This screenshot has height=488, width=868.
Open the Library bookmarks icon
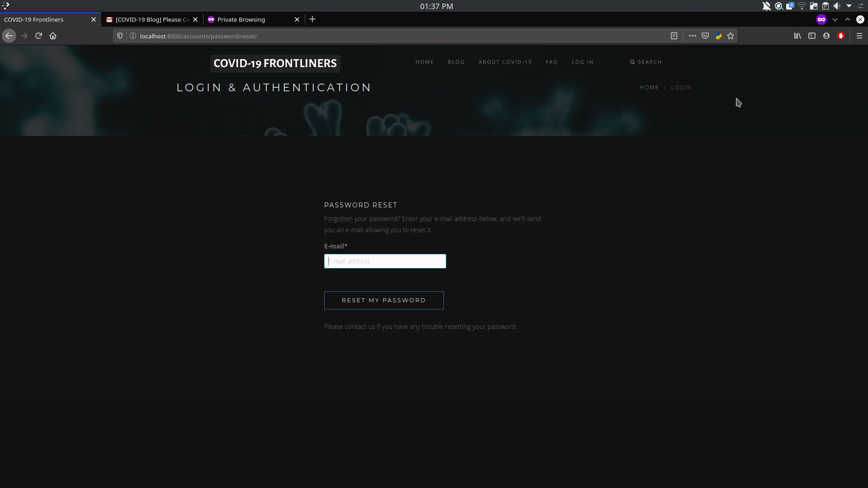797,36
